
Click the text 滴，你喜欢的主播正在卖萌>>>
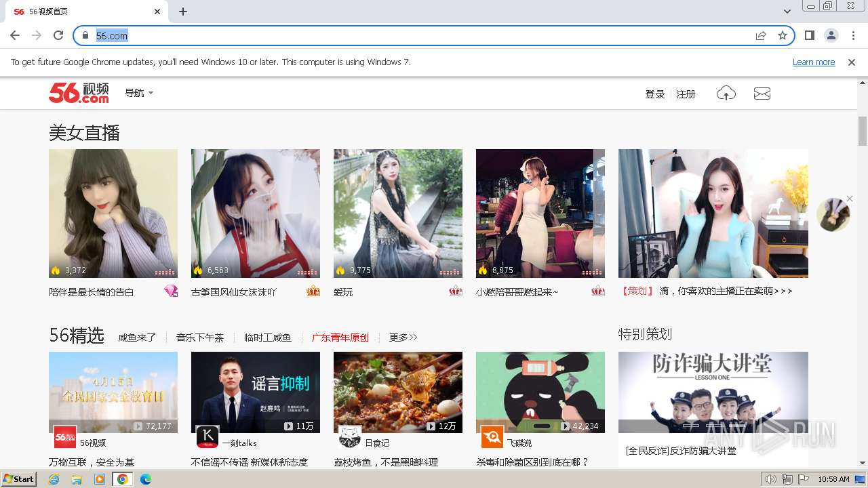726,291
